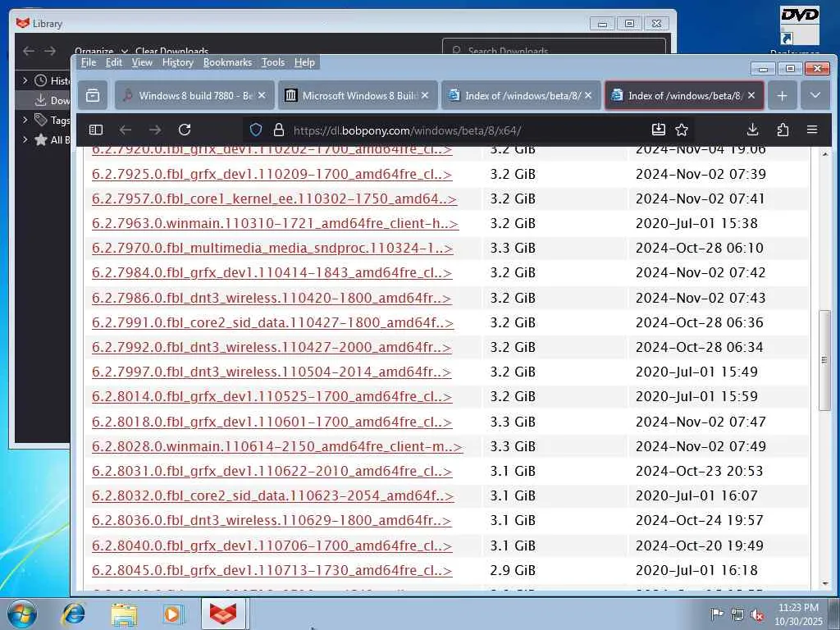Open 6.2.8045.0.fbl_grfx_dev1.110713-1730 link

[x=272, y=571]
